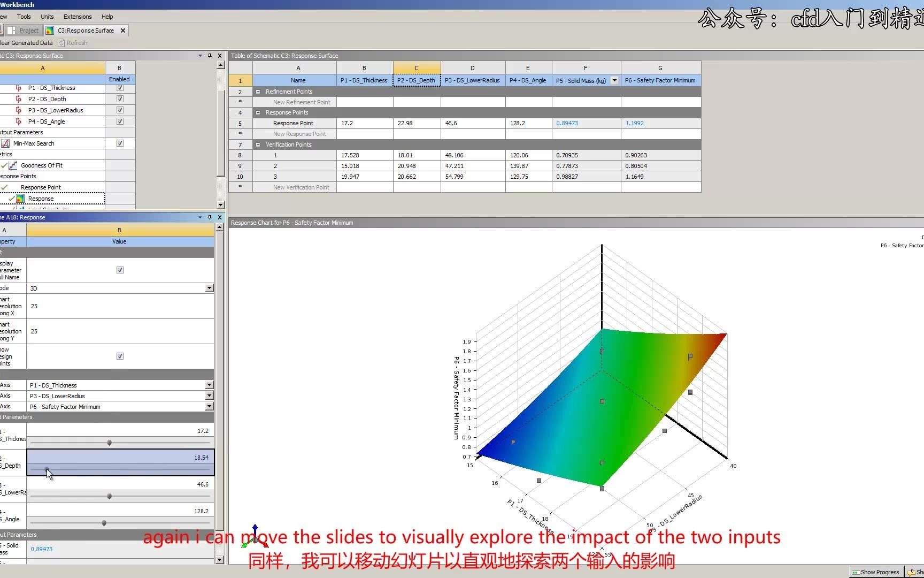Screen dimensions: 924x578
Task: Click the P4 - DS_Angle parameter icon
Action: point(19,121)
